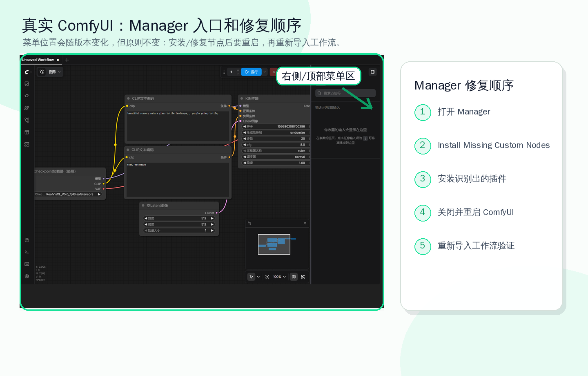Select the pointer selection mode tool
The height and width of the screenshot is (376, 588).
pos(251,277)
